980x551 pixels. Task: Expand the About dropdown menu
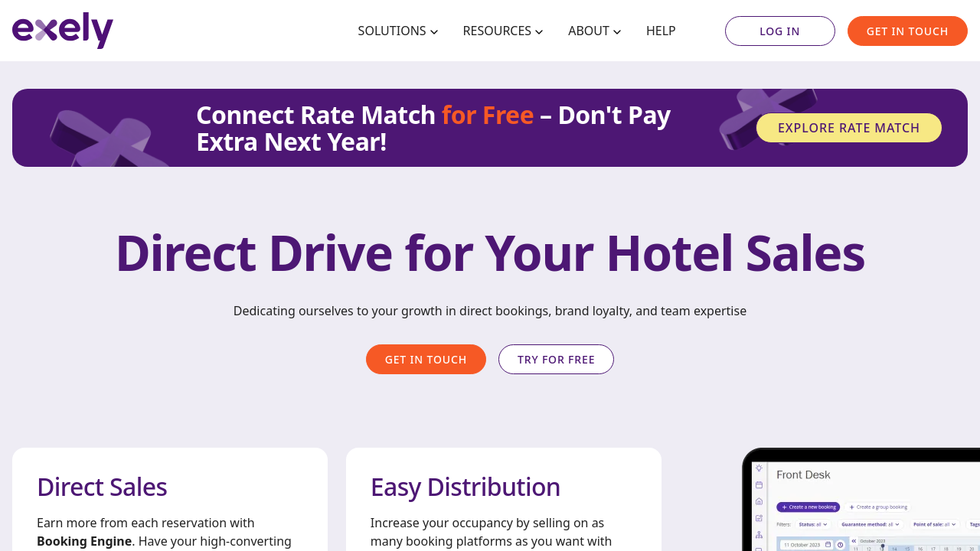[x=595, y=31]
